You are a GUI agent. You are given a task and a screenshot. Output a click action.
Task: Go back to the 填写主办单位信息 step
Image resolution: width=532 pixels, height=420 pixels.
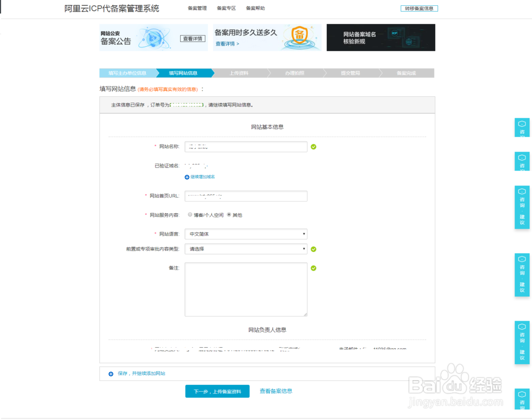[x=127, y=73]
